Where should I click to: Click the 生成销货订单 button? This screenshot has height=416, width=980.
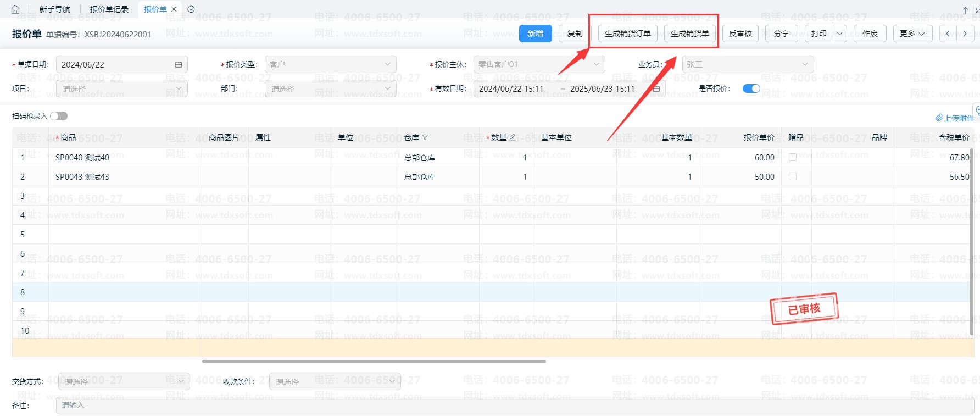[x=627, y=34]
